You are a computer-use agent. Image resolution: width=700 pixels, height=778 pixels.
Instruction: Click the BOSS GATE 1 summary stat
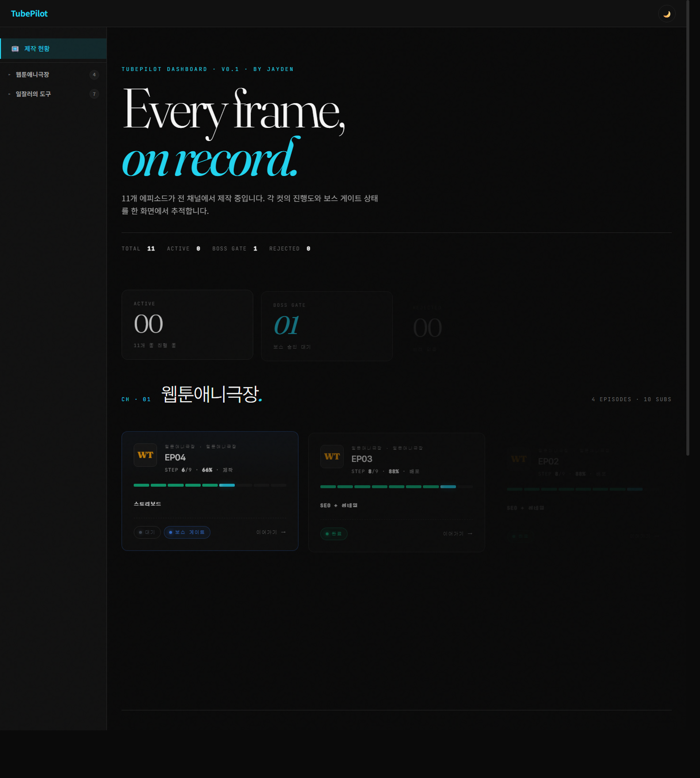coord(235,248)
